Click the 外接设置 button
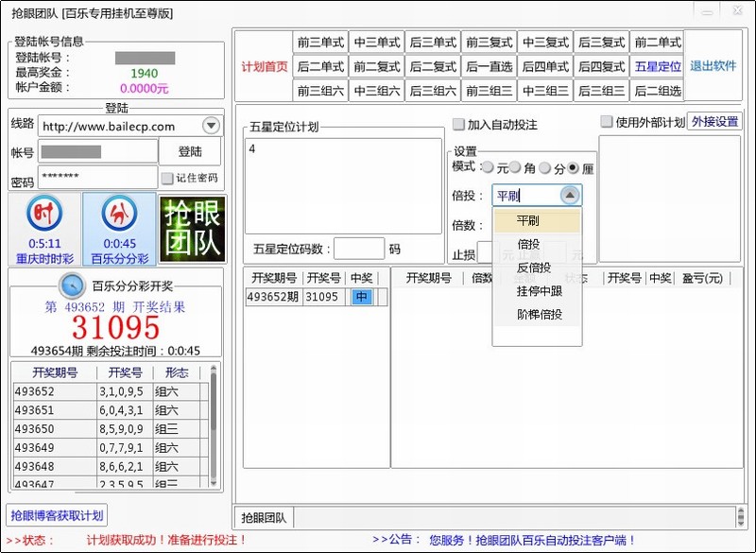Viewport: 756px width, 553px height. coord(714,122)
